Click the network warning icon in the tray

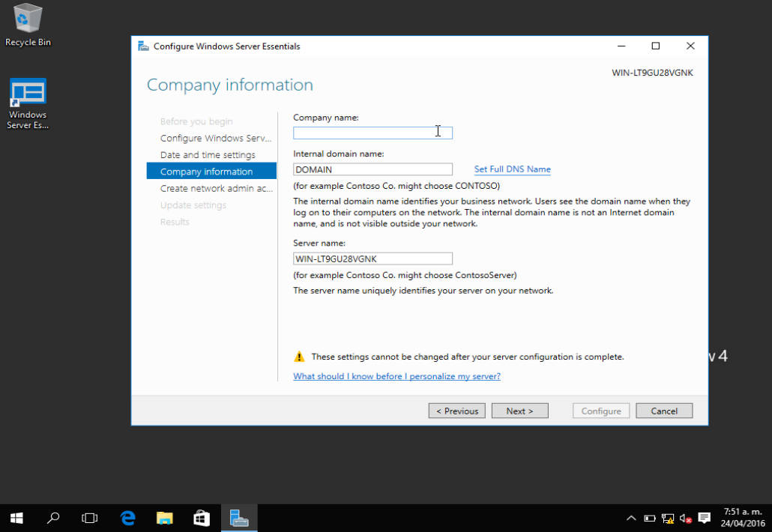click(666, 517)
